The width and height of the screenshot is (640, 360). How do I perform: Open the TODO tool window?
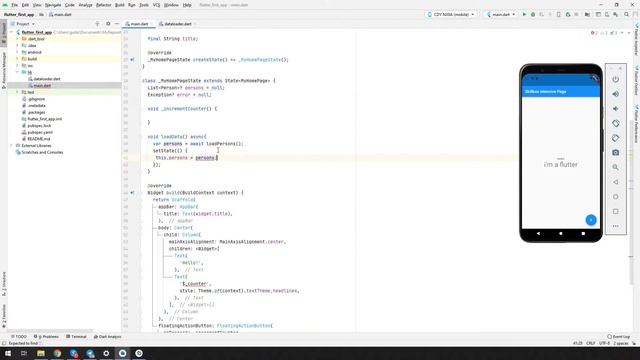19,337
